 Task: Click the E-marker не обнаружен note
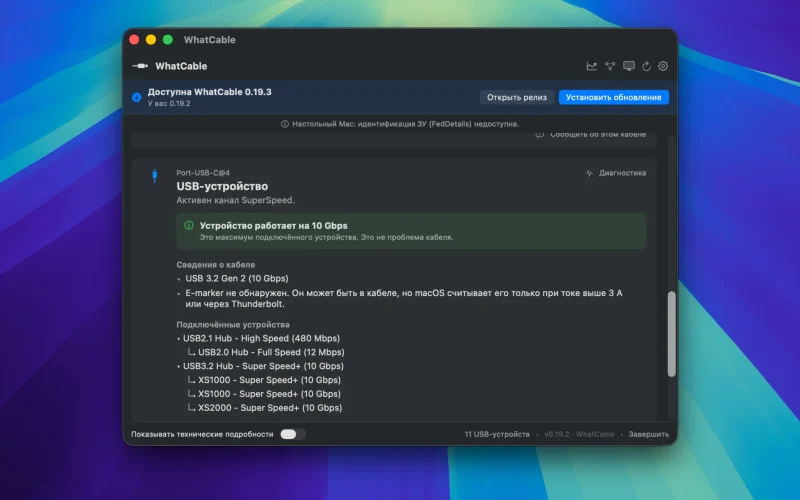click(x=404, y=298)
